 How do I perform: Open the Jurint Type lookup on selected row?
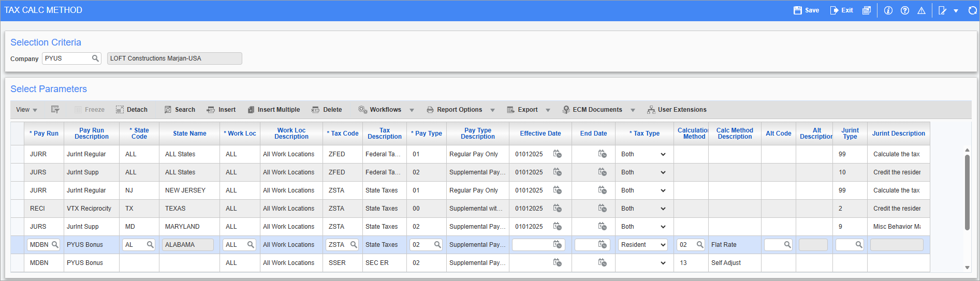coord(859,245)
